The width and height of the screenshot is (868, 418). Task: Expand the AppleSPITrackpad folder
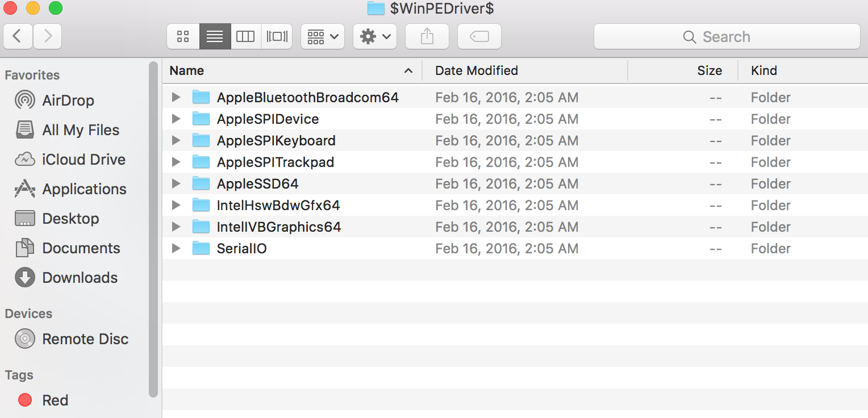coord(176,162)
